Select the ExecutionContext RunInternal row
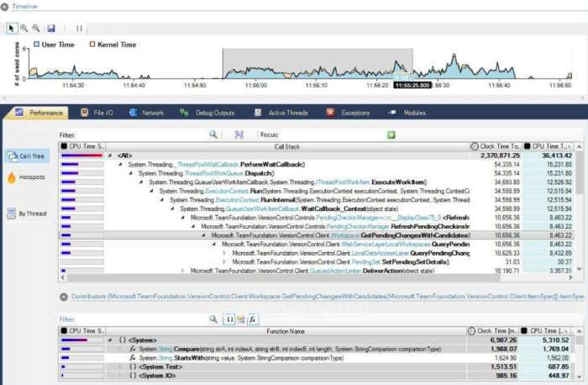The width and height of the screenshot is (588, 385). (317, 200)
